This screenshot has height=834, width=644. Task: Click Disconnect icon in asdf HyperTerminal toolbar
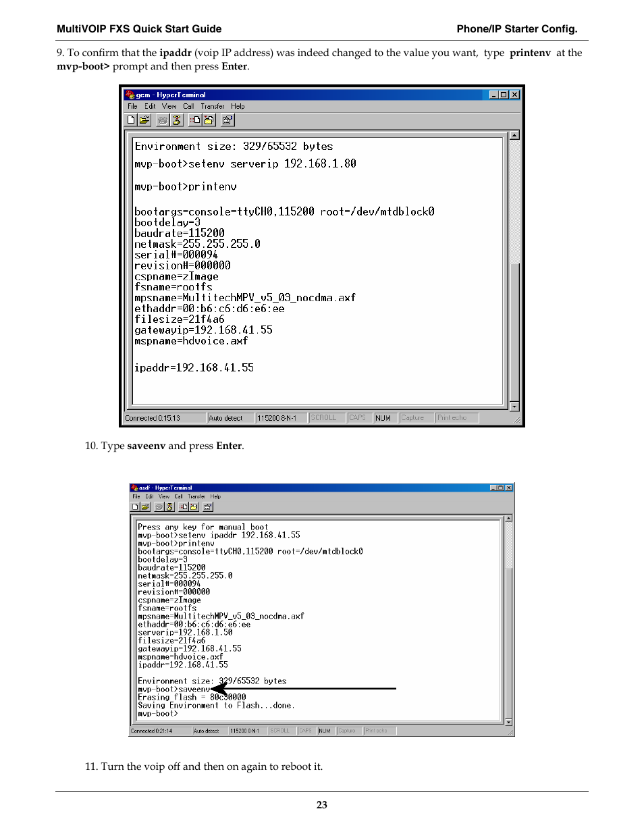[x=169, y=506]
